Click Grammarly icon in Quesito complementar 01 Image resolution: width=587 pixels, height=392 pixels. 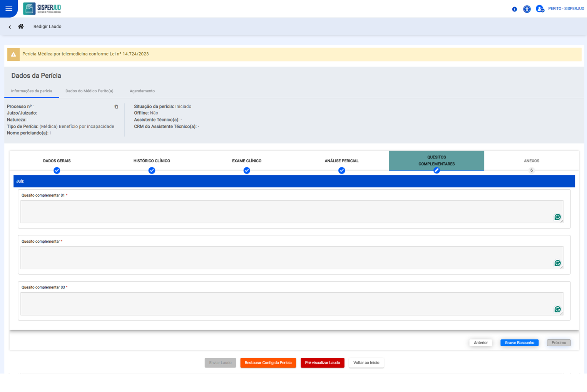(x=557, y=217)
